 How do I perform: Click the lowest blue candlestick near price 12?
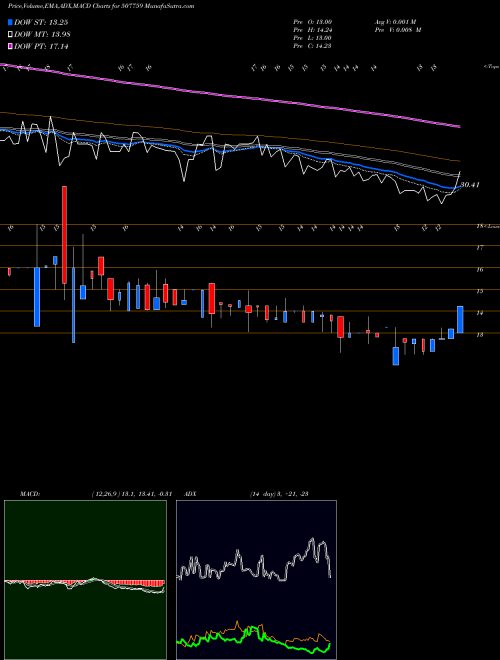396,356
